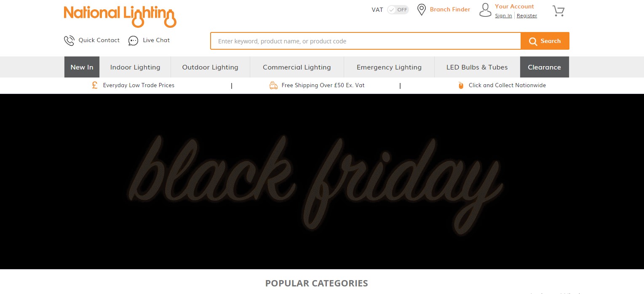Focus the product keyword search field
Viewport: 644px width, 294px height.
pos(366,41)
